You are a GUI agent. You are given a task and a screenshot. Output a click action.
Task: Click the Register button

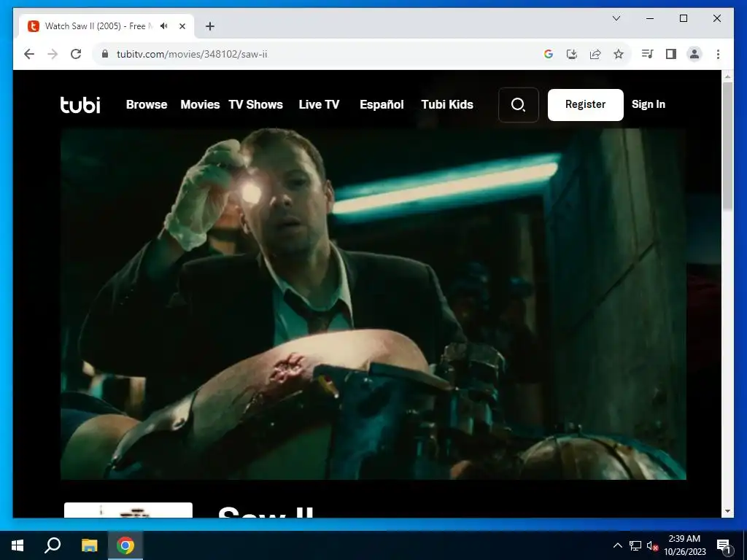(586, 105)
